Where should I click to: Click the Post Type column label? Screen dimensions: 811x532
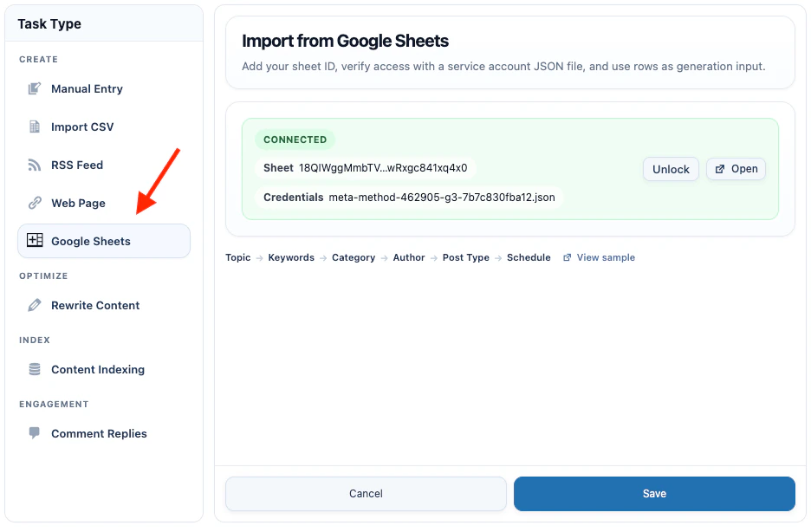466,257
